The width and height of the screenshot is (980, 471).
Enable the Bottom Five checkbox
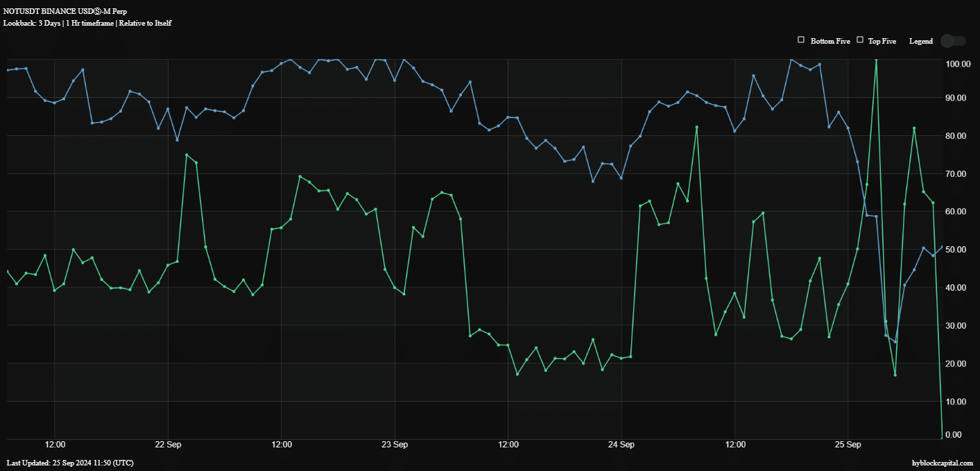tap(801, 40)
